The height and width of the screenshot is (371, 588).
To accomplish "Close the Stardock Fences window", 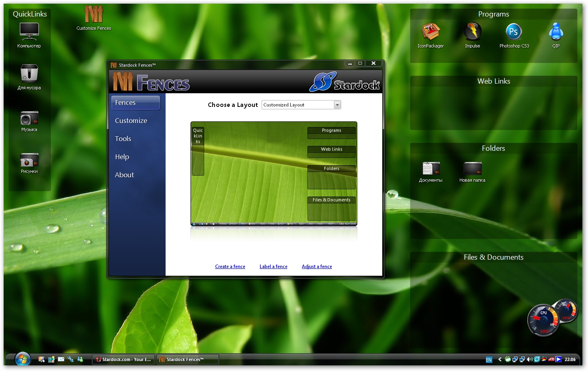I will click(x=373, y=63).
